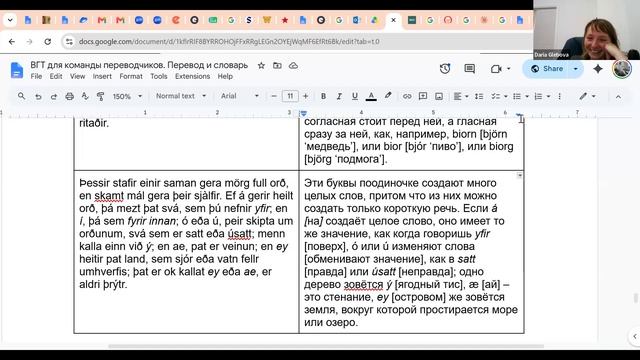Open comments panel icon
This screenshot has width=640, height=360.
point(469,69)
